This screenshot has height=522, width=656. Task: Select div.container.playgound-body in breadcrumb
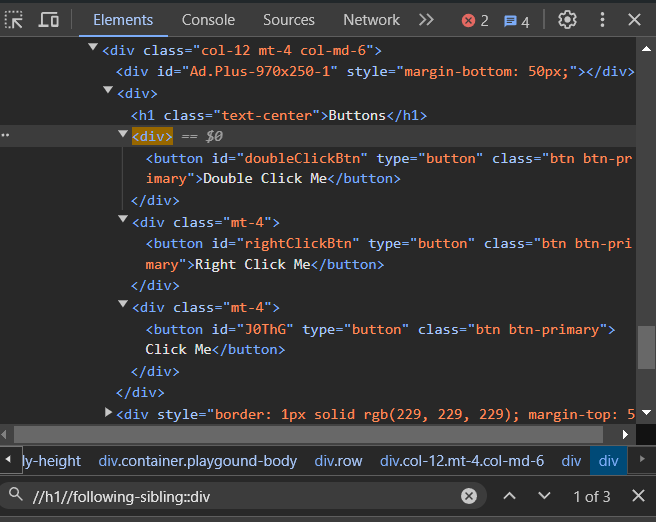click(x=198, y=461)
